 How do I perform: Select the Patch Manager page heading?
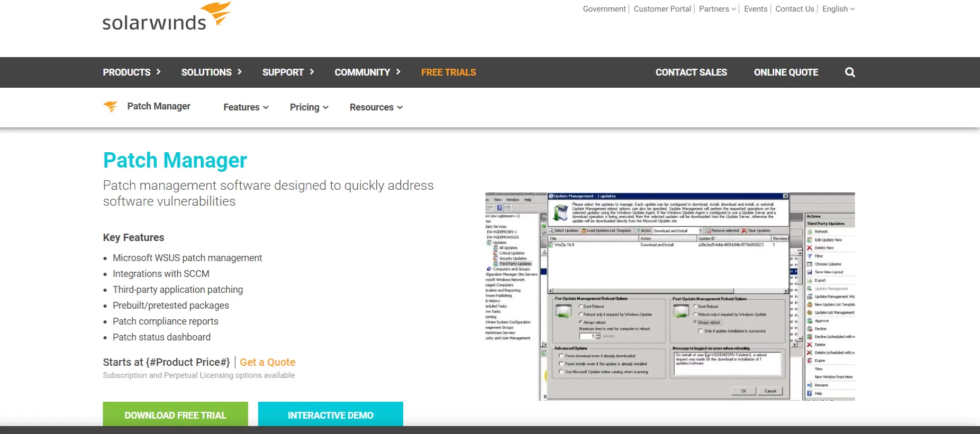pyautogui.click(x=175, y=160)
